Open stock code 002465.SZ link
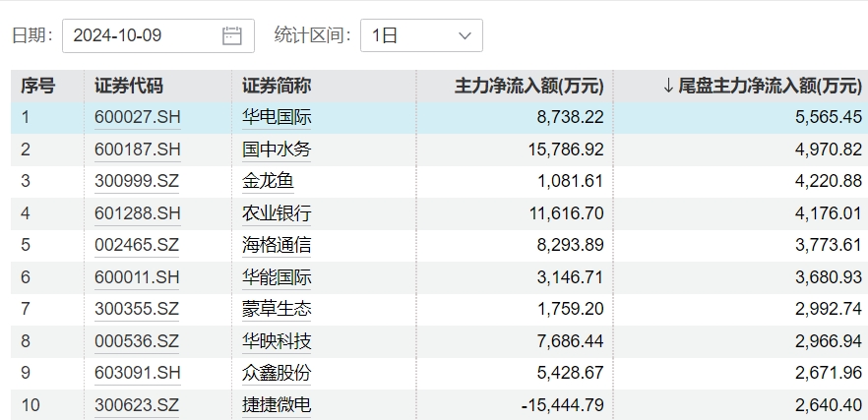 [x=137, y=245]
